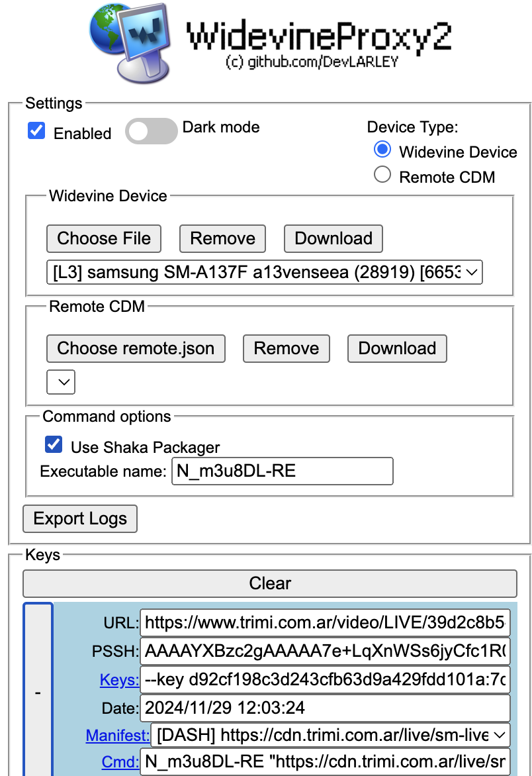Click Download in Widevine Device section
This screenshot has height=776, width=532.
333,238
